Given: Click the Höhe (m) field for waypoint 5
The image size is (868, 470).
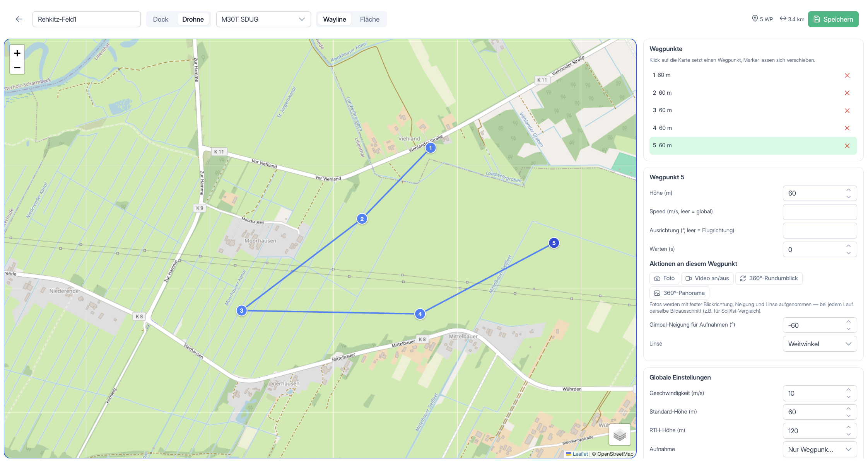Looking at the screenshot, I should click(820, 193).
